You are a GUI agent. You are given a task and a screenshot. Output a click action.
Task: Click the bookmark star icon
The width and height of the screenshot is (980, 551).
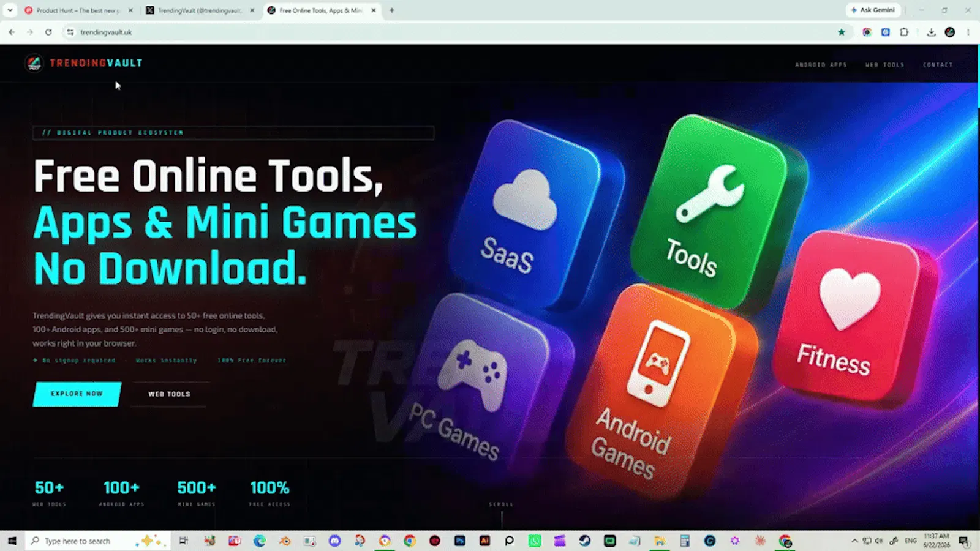point(842,32)
